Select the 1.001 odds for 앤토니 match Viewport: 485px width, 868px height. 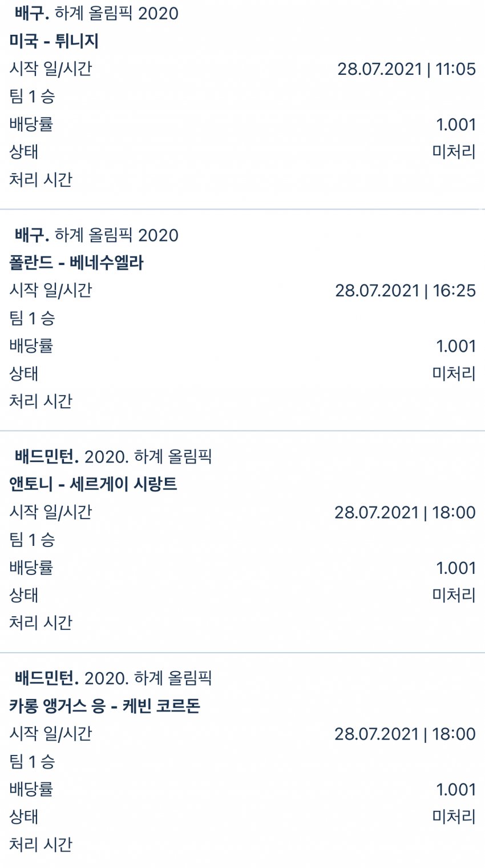455,568
